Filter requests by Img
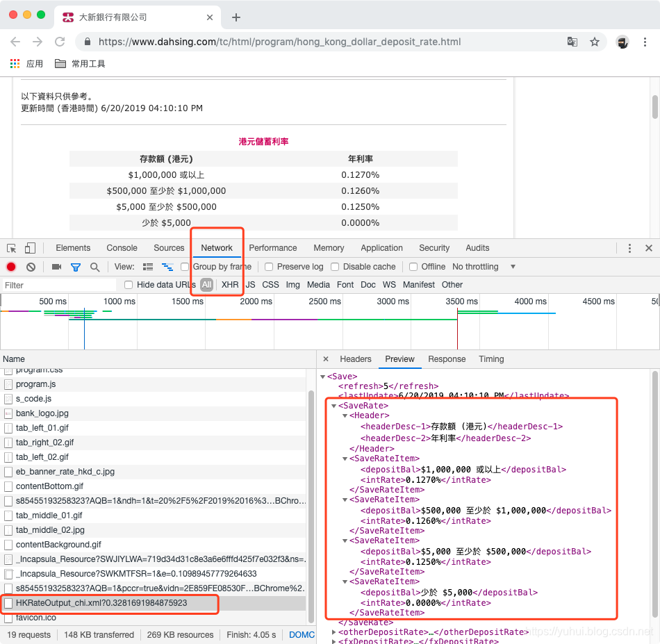660x644 pixels. click(292, 285)
